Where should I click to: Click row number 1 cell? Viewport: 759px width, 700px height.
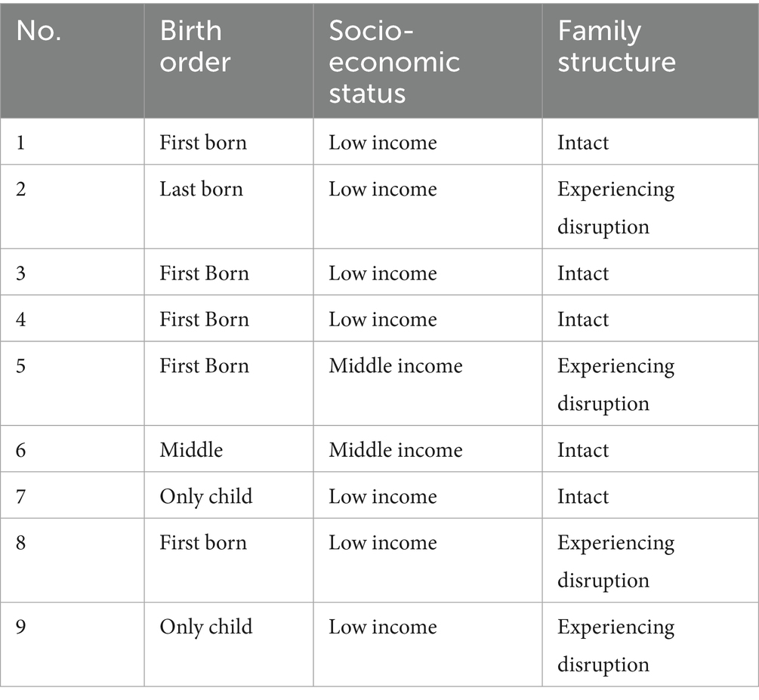click(x=20, y=142)
